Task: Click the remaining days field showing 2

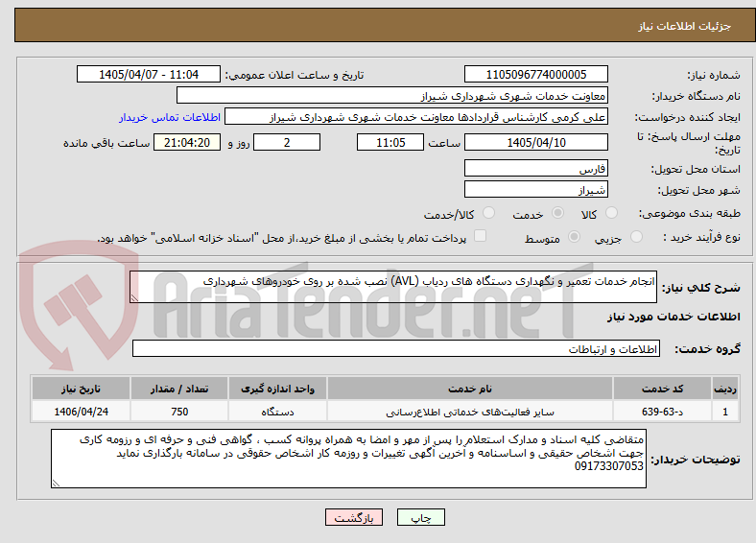Action: click(x=287, y=142)
